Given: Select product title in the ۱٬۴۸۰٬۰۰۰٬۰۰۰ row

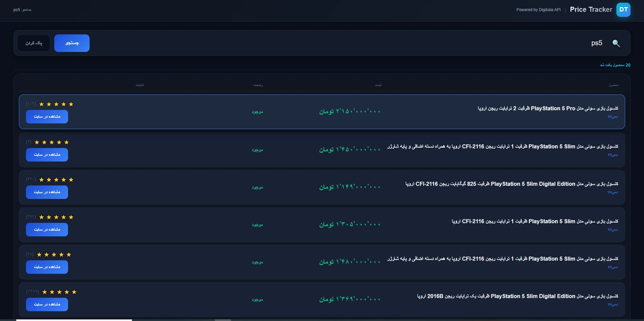Looking at the screenshot, I should coord(503,259).
